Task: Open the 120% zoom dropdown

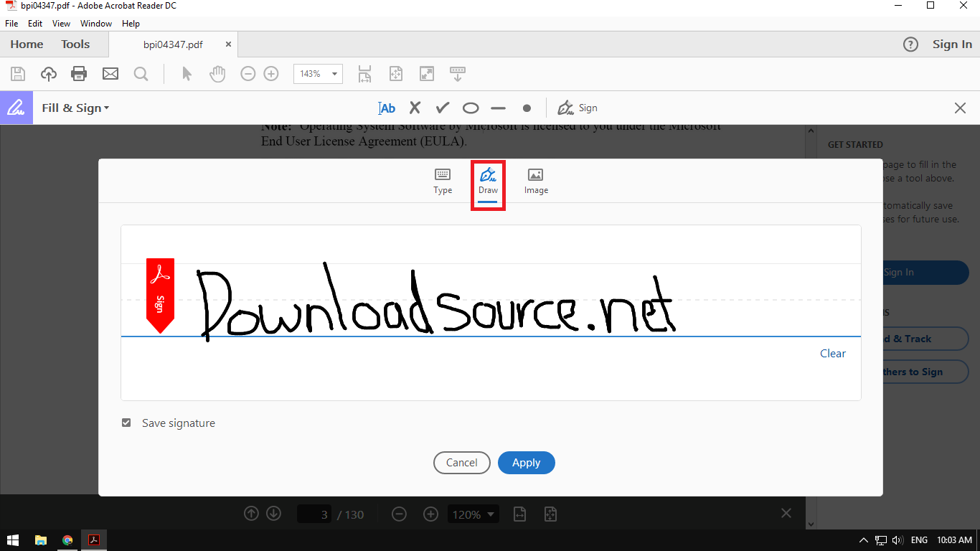Action: point(473,514)
